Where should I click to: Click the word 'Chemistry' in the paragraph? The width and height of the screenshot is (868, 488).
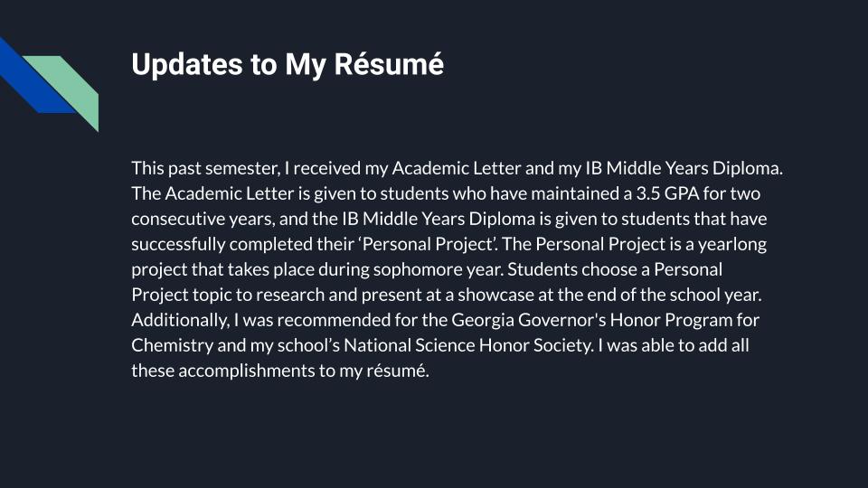172,346
